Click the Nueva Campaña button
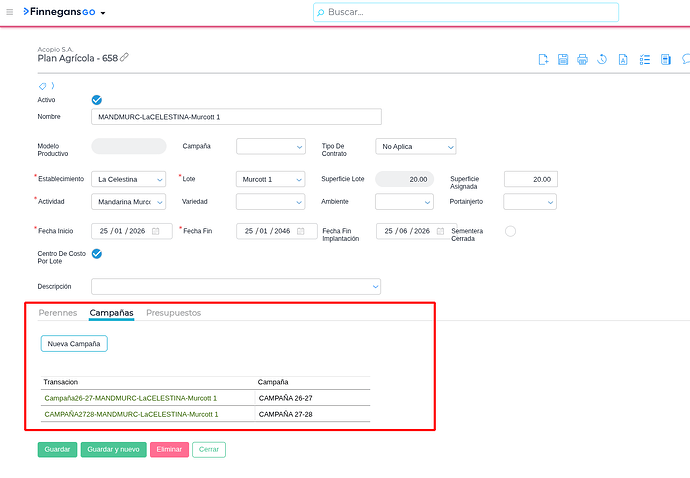The image size is (690, 478). (x=74, y=344)
